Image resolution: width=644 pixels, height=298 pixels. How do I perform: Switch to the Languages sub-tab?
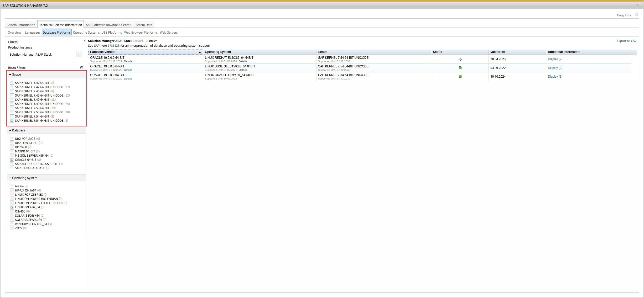coord(33,33)
